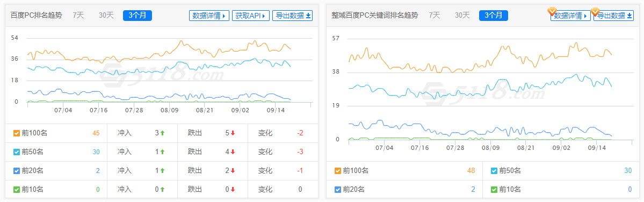Open 数据详情 in 整域百度PC关键词 panel
Viewport: 644px width, 202px height.
(570, 16)
